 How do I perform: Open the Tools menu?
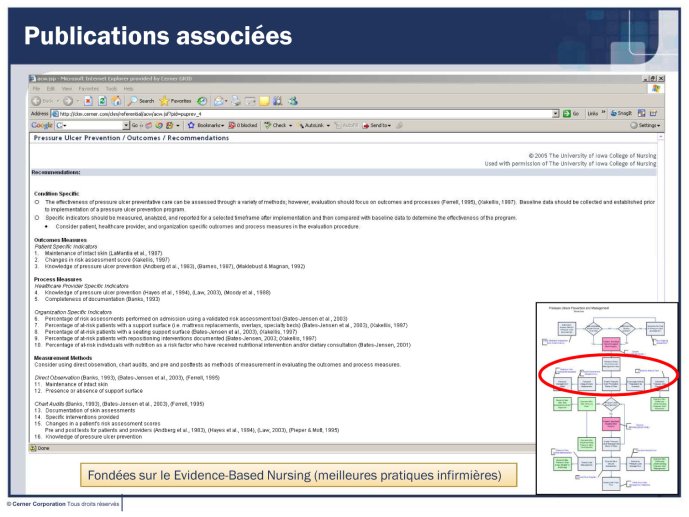click(111, 88)
